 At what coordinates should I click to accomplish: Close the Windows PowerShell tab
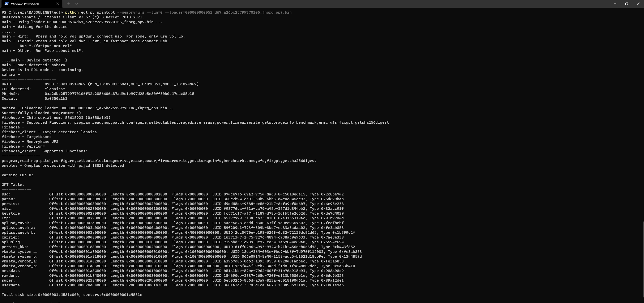click(x=58, y=4)
